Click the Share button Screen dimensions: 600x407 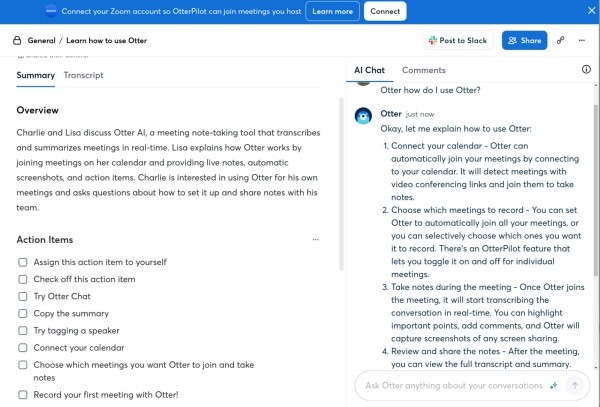[x=523, y=41]
